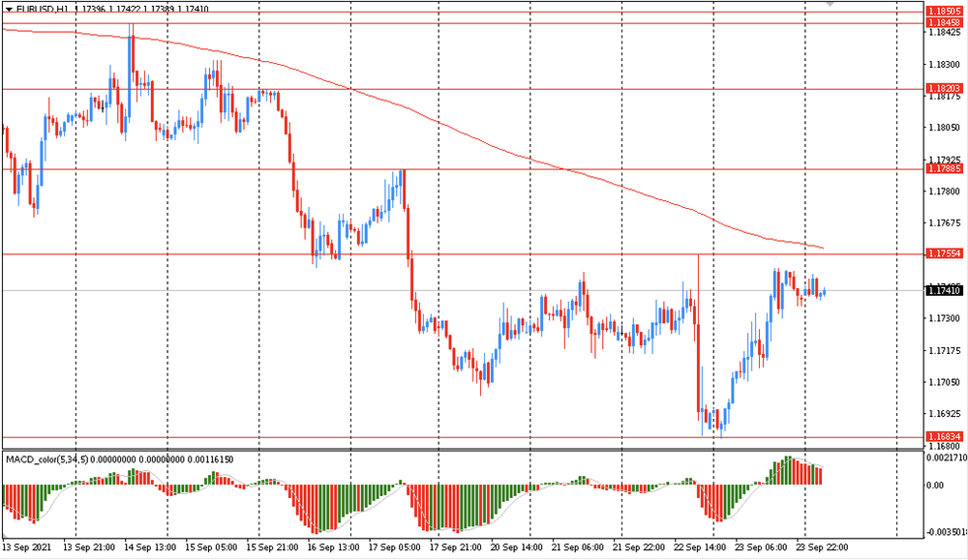Click 1.17175 on the price scale
968x560 pixels.
tap(945, 350)
